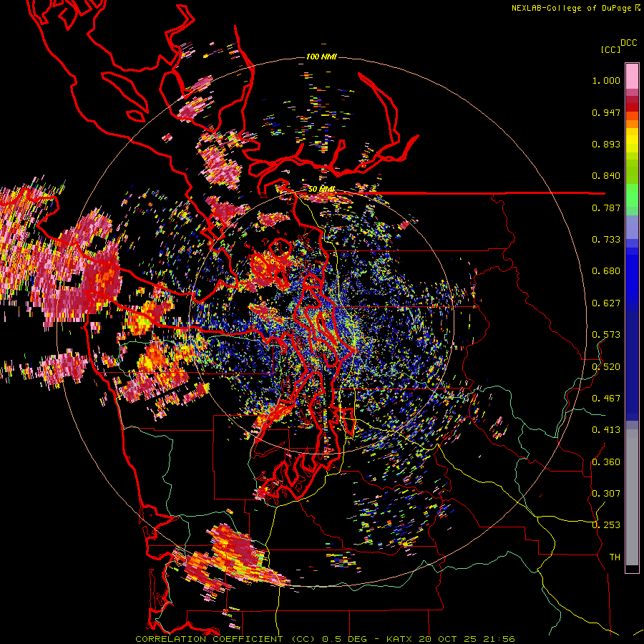Select the 0.947 scale value

tap(606, 112)
